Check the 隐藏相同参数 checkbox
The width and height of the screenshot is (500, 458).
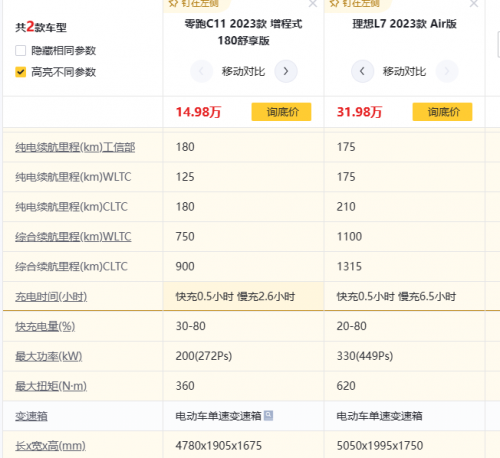pyautogui.click(x=21, y=51)
